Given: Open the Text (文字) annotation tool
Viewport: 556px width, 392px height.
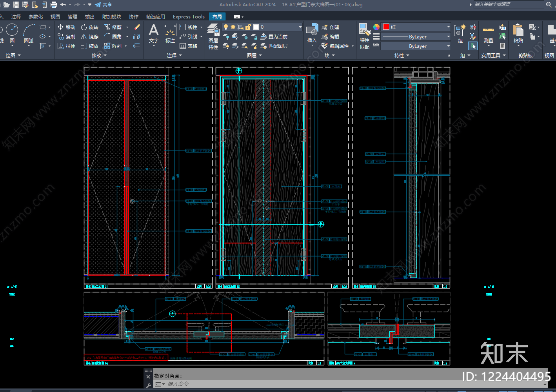Looking at the screenshot, I should (x=154, y=34).
